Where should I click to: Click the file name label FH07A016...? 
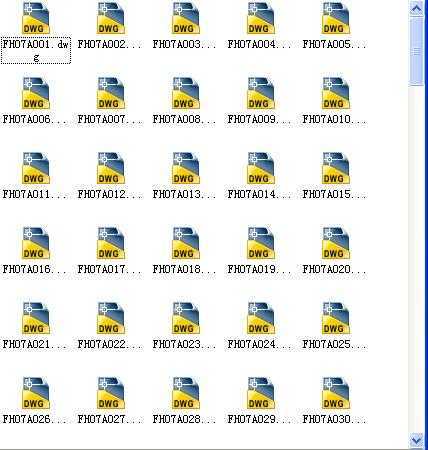[x=35, y=269]
